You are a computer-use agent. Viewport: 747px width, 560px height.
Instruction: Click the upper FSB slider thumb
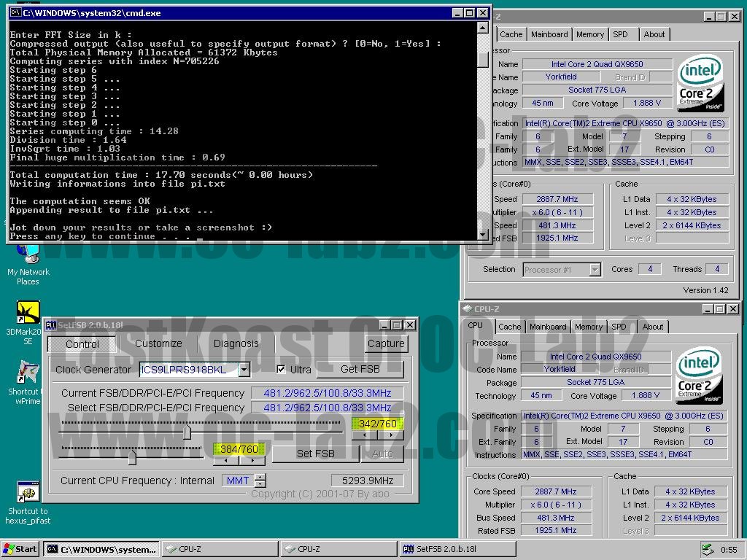pyautogui.click(x=187, y=432)
